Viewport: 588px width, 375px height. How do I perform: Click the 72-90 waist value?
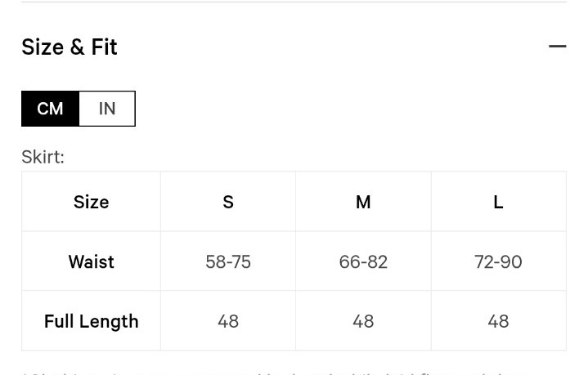tap(498, 261)
